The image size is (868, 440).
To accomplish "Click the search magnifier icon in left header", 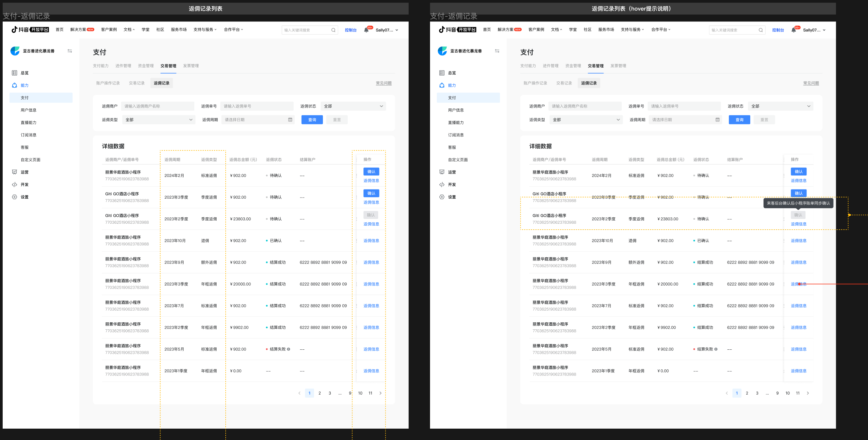I will click(x=333, y=30).
